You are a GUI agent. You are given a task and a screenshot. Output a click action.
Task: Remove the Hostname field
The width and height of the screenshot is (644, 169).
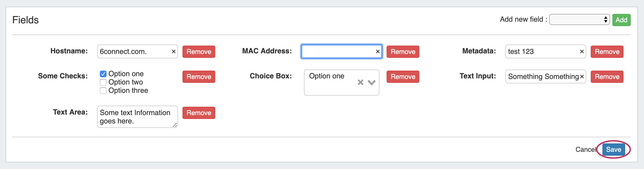pos(199,52)
